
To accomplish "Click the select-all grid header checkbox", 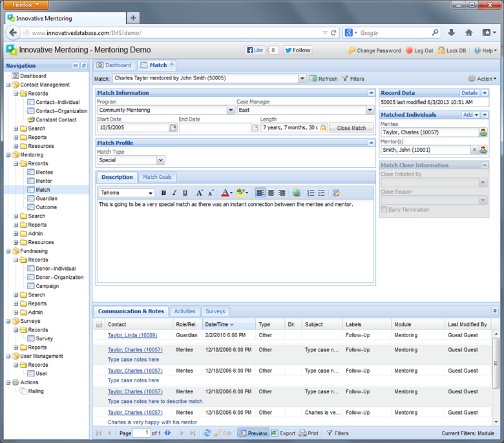I will point(100,325).
